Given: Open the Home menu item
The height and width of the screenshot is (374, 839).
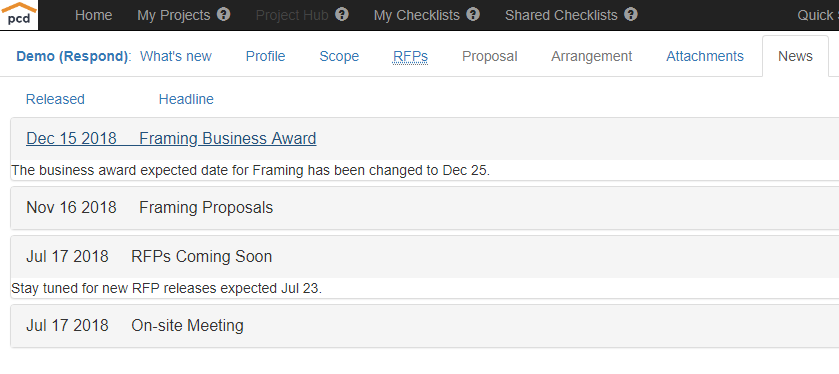Looking at the screenshot, I should coord(94,16).
